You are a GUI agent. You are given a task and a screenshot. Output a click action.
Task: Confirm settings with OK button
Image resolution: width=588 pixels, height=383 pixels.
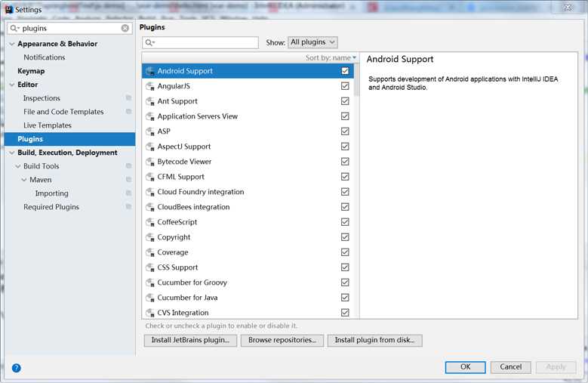point(466,367)
